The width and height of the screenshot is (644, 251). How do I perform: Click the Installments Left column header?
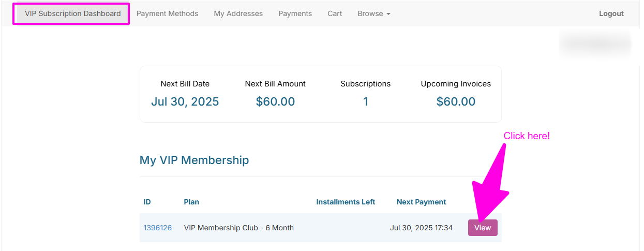coord(346,202)
